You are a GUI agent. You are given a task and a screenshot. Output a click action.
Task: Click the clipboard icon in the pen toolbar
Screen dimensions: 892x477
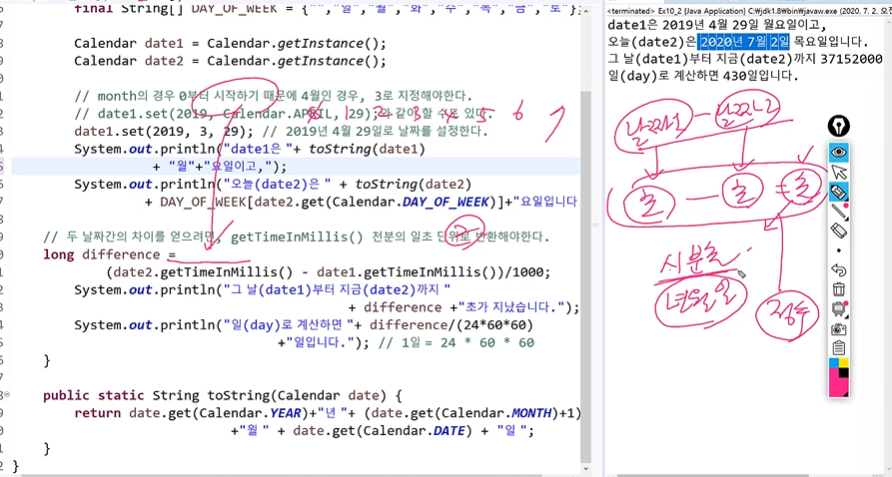[x=839, y=348]
